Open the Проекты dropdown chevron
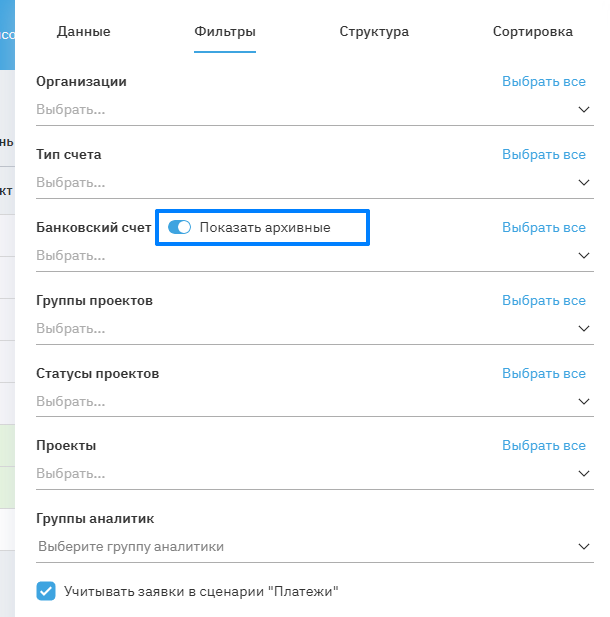The height and width of the screenshot is (617, 610). click(584, 474)
